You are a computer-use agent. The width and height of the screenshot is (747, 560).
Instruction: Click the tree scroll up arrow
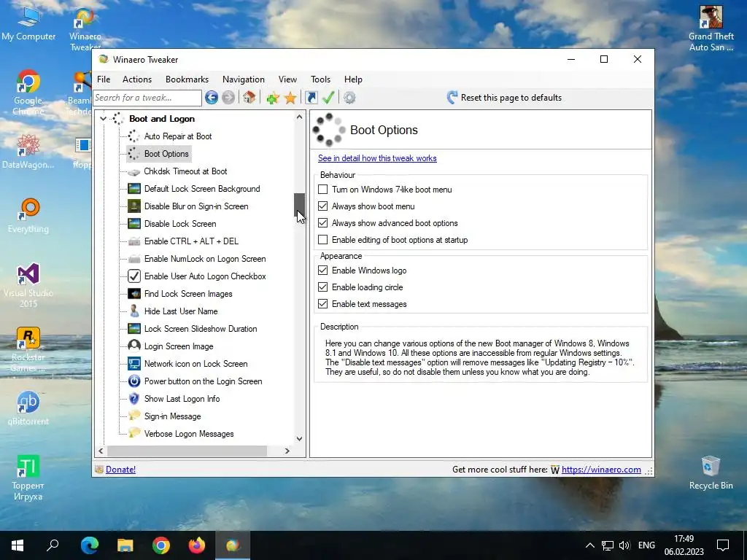click(x=299, y=117)
